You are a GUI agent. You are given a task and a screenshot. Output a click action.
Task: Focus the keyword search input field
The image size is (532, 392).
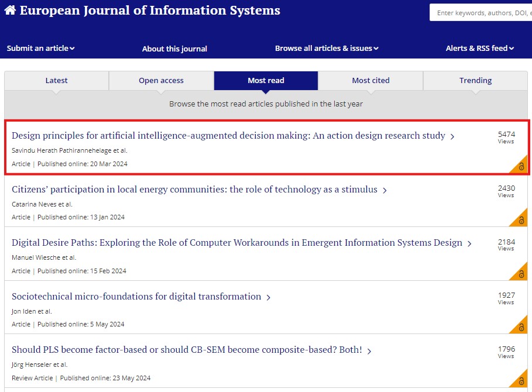(x=480, y=12)
